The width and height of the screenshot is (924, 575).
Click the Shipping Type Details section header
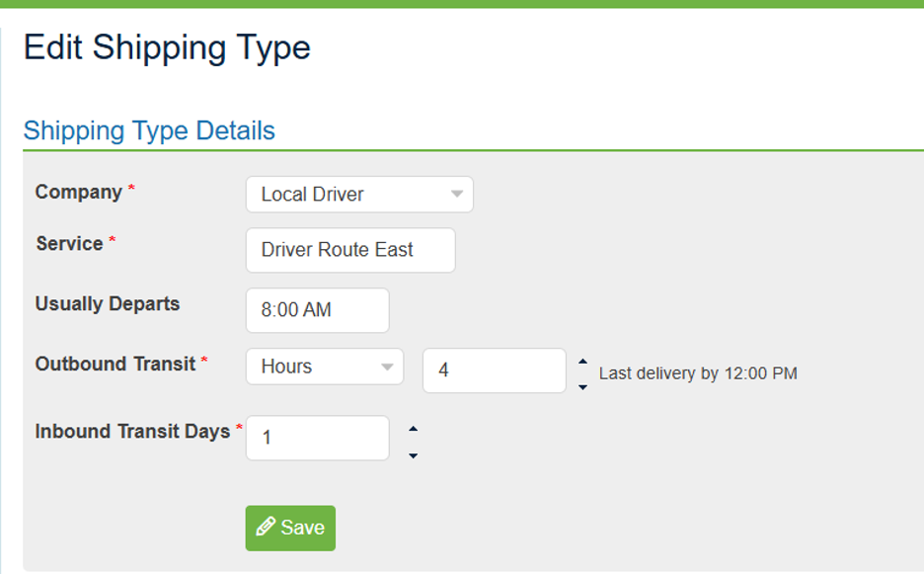pyautogui.click(x=149, y=129)
